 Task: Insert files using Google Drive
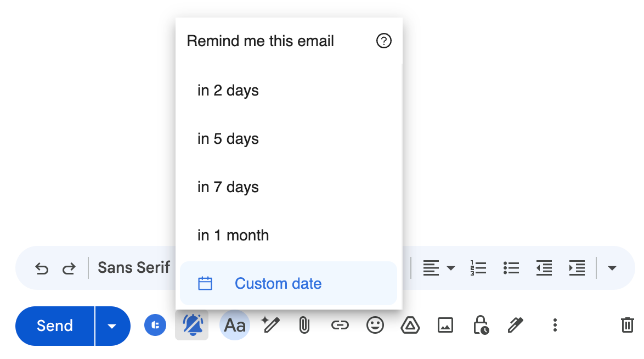point(410,325)
